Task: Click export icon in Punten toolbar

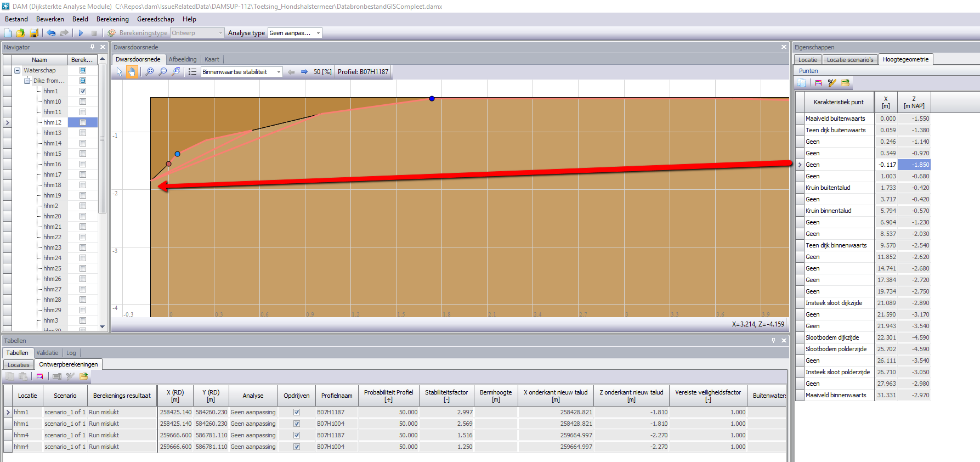Action: 845,83
